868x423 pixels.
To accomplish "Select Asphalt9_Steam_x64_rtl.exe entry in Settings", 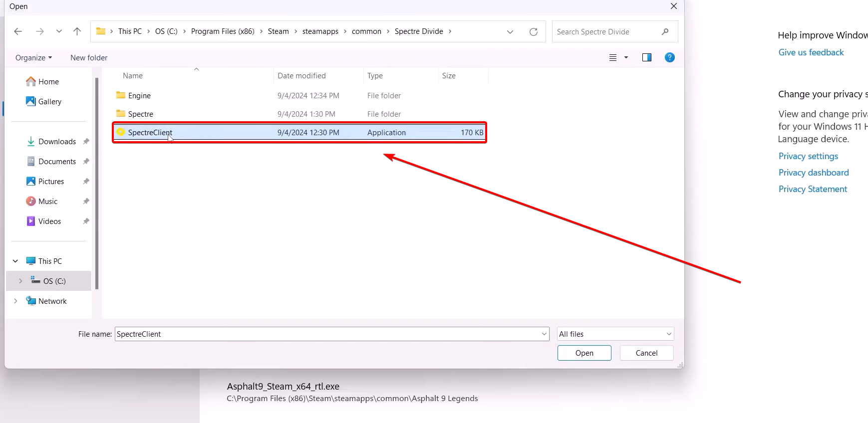I will click(352, 392).
